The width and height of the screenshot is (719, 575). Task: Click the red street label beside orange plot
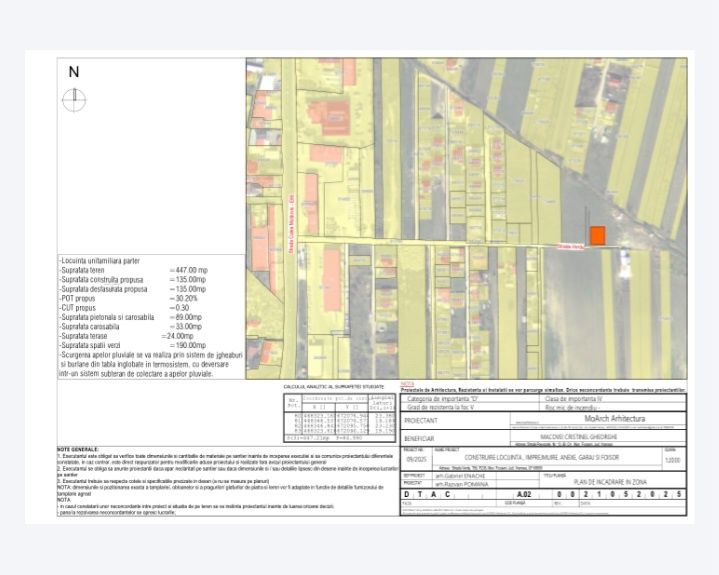570,247
